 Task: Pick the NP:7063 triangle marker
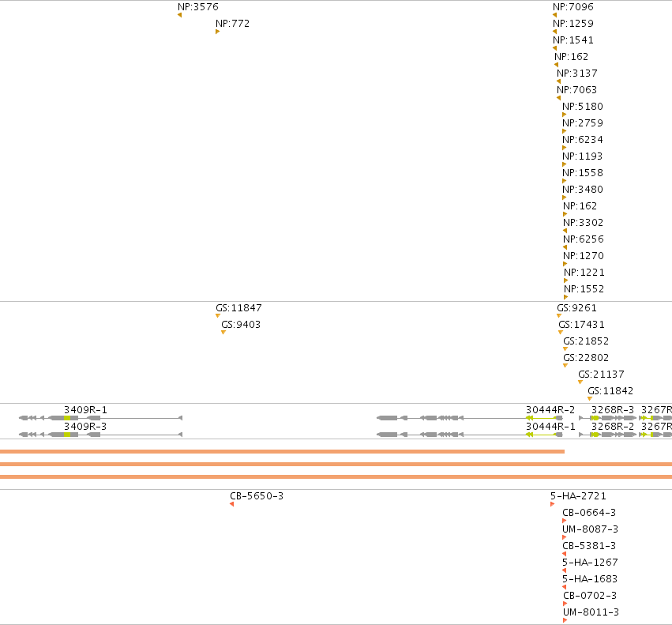click(558, 98)
